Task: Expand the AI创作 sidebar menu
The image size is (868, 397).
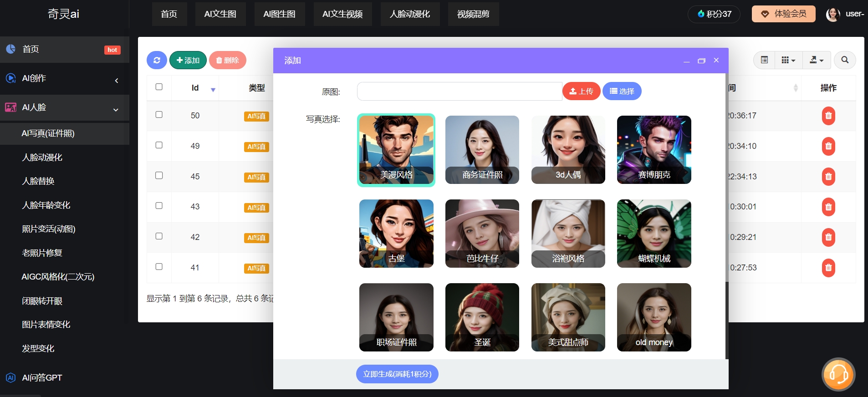Action: 65,78
